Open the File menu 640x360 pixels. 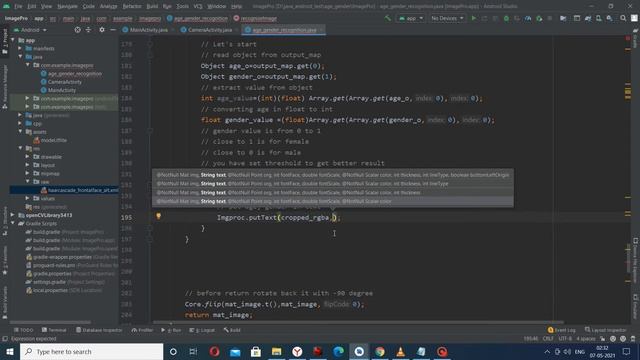tap(18, 6)
